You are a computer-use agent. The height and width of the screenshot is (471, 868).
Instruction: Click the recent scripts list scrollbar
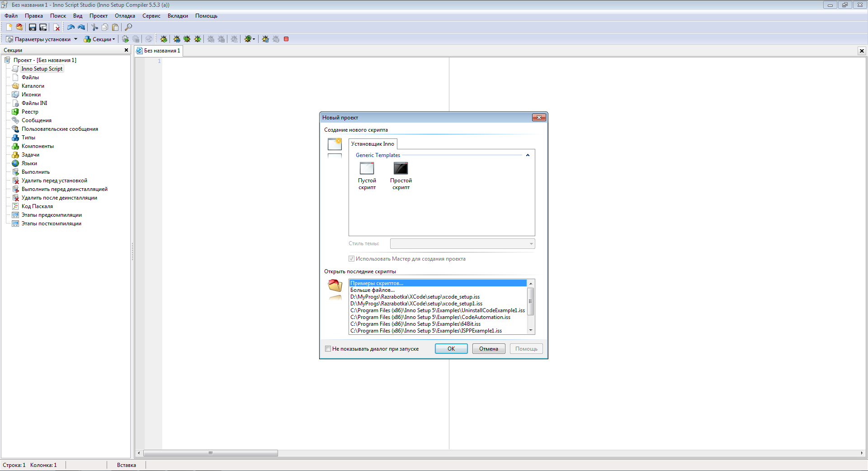[531, 302]
